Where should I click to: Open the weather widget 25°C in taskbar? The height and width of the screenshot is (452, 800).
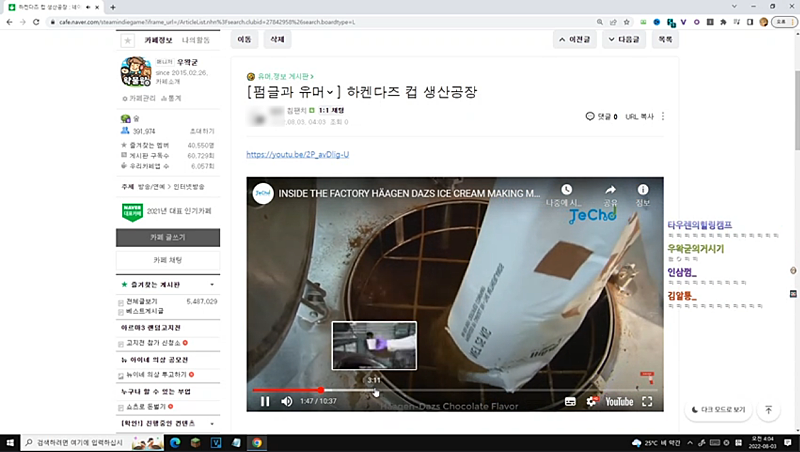pos(656,443)
